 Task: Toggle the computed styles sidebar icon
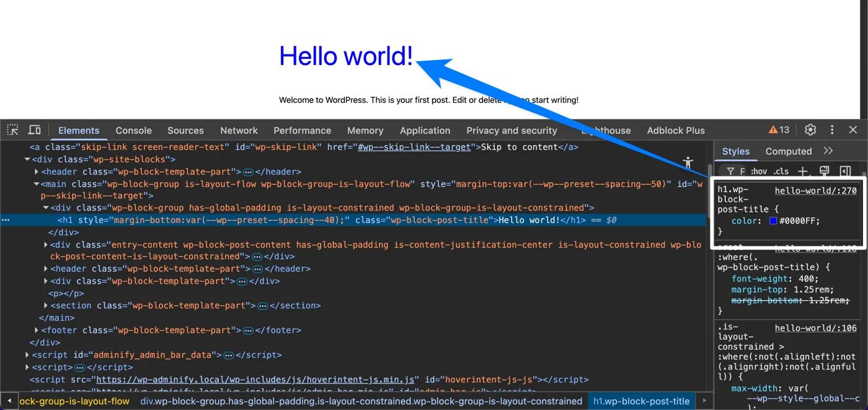pos(845,171)
